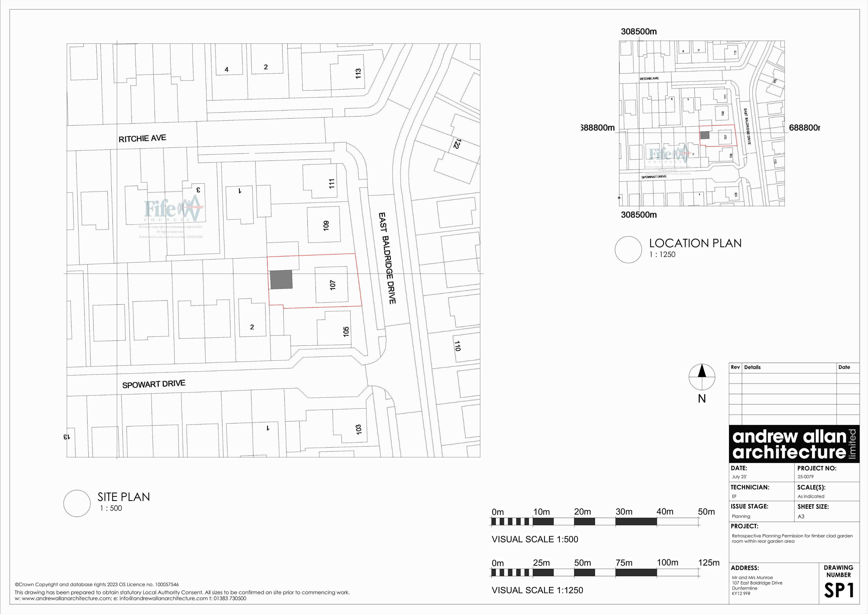The image size is (868, 614).
Task: Click the andrew allan architecture logo
Action: point(794,444)
